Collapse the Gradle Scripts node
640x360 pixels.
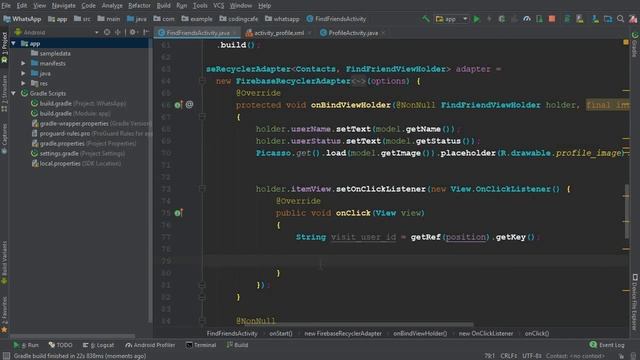[13, 93]
